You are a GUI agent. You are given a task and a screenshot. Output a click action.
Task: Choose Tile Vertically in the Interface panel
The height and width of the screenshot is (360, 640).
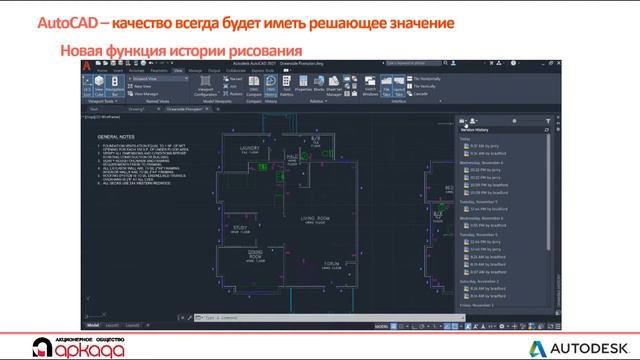coord(421,86)
